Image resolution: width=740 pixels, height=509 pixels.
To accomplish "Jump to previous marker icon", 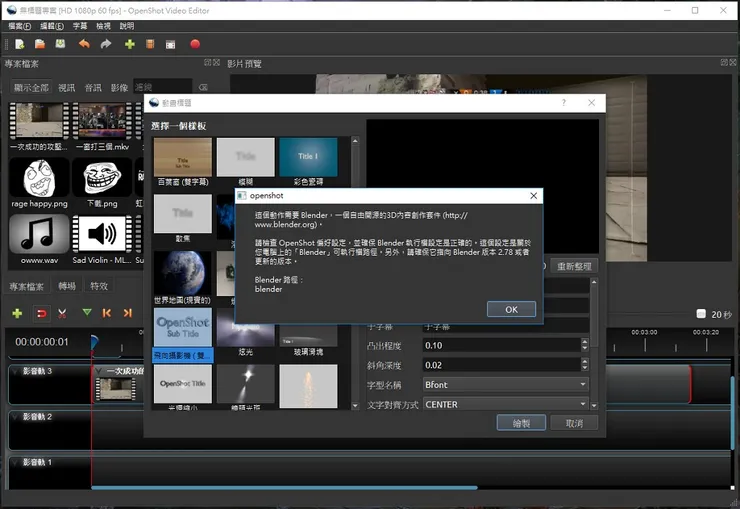I will (107, 313).
